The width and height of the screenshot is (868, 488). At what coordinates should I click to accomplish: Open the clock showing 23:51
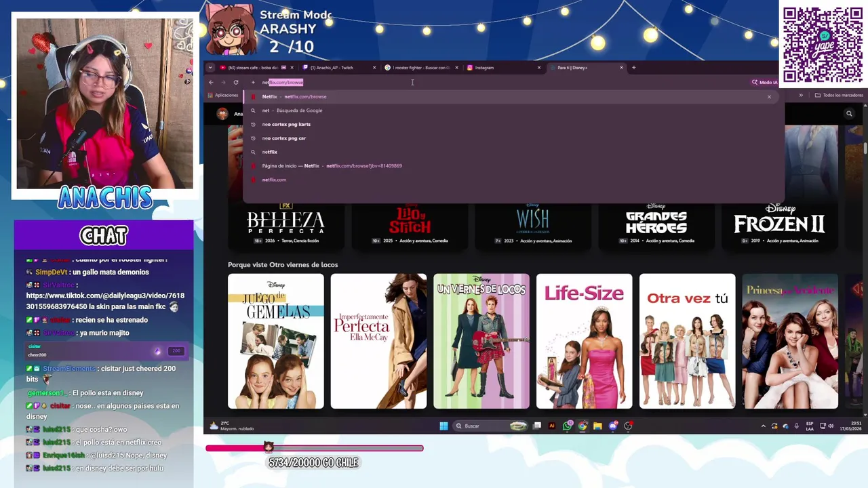tap(850, 426)
